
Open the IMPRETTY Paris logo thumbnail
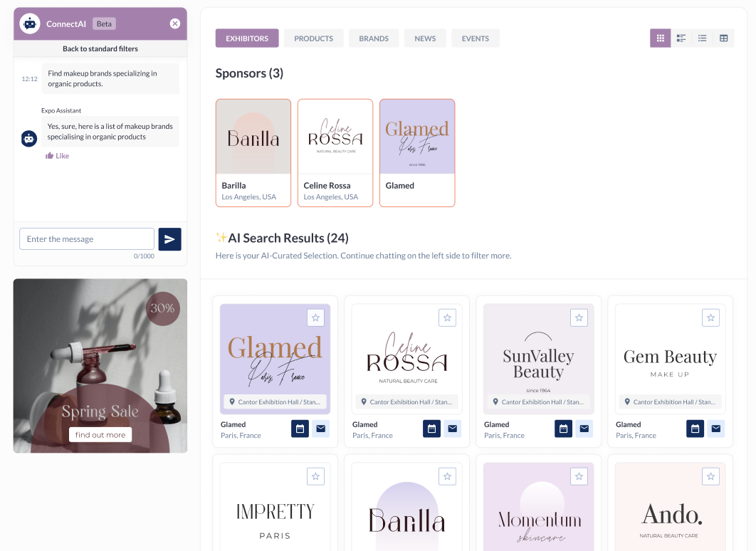click(275, 507)
